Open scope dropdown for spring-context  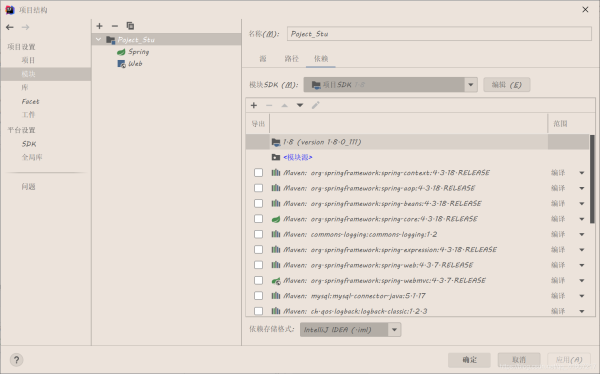coord(582,173)
